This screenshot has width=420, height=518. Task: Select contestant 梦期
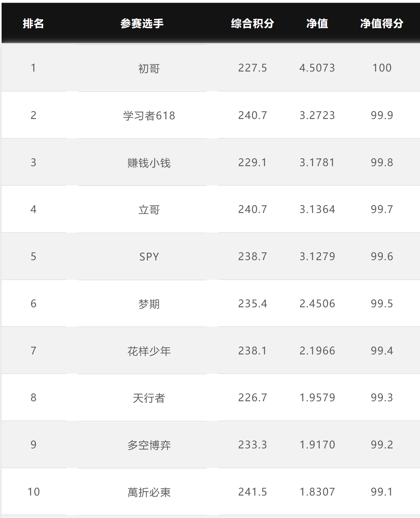tap(149, 304)
